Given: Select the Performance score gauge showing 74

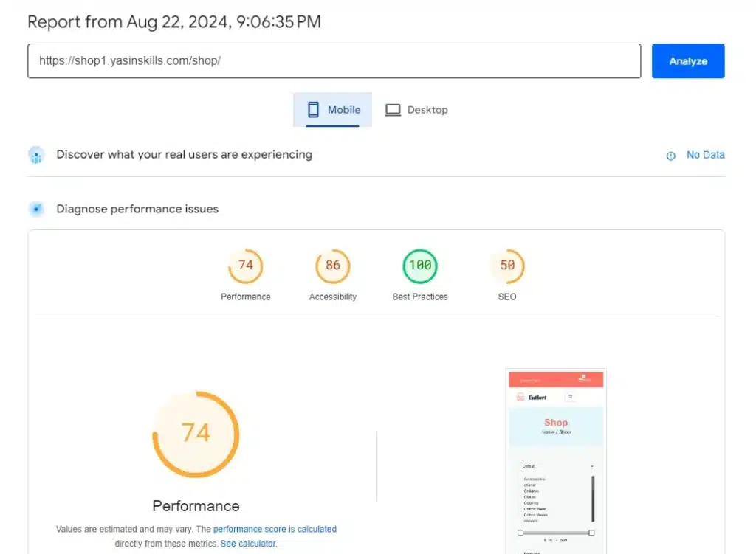Looking at the screenshot, I should tap(245, 266).
